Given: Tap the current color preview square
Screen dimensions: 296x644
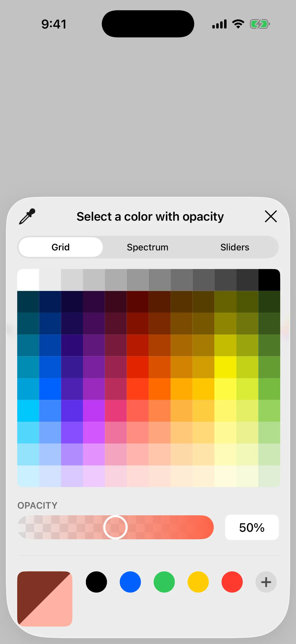Looking at the screenshot, I should coord(45,599).
